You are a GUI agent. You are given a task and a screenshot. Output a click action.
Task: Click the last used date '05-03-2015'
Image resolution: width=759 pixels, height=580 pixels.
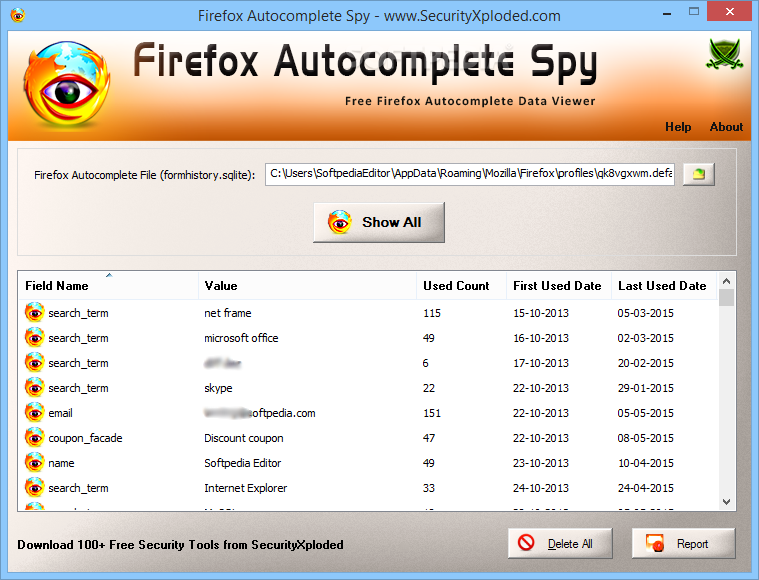pyautogui.click(x=645, y=313)
